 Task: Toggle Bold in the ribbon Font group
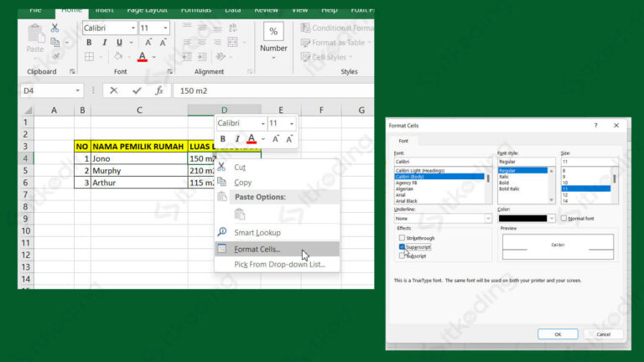(x=90, y=43)
